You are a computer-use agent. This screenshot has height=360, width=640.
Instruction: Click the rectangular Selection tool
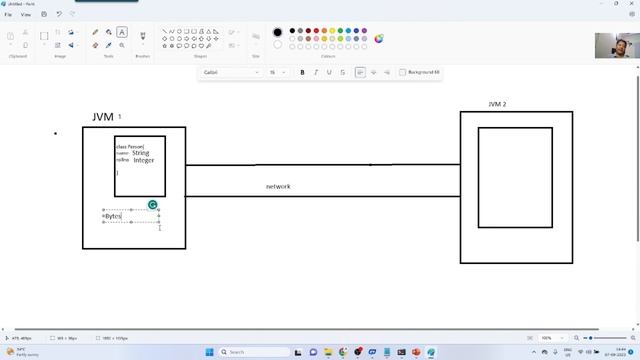click(x=44, y=36)
